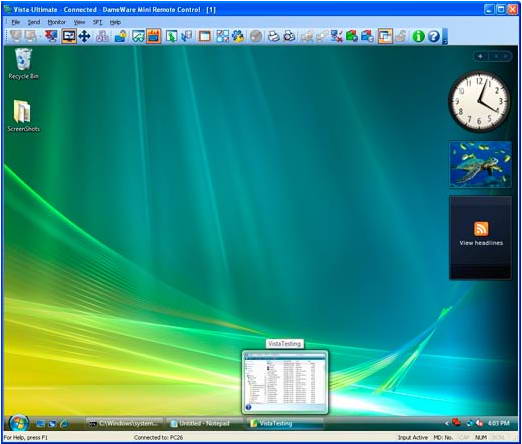This screenshot has width=522, height=444.
Task: Click the sea turtle slideshow gadget
Action: coord(480,164)
